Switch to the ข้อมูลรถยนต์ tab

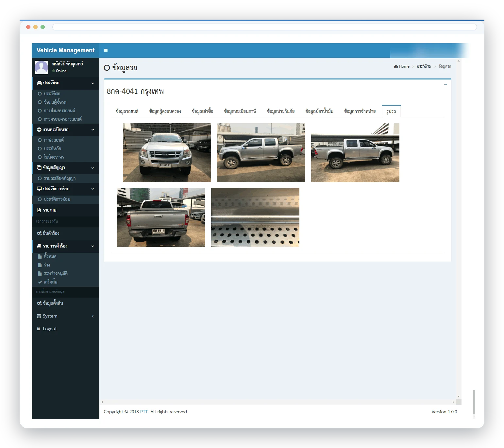(x=127, y=111)
